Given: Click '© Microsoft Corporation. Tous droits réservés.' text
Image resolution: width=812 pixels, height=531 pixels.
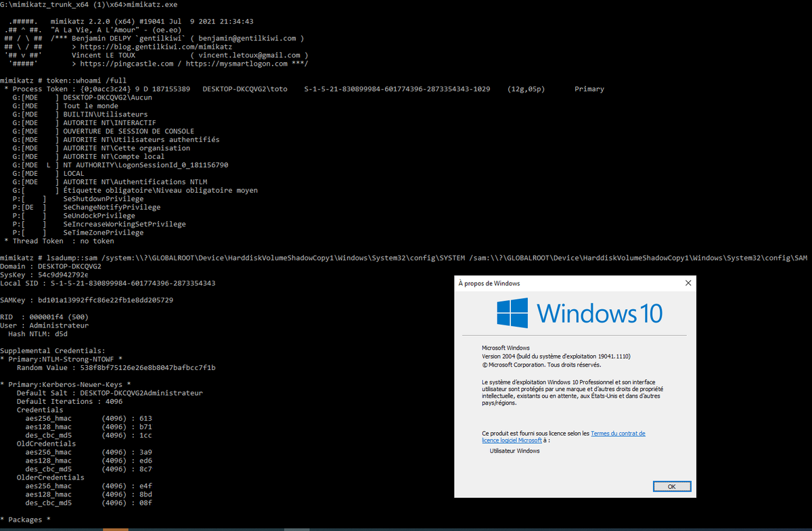Looking at the screenshot, I should [x=541, y=365].
